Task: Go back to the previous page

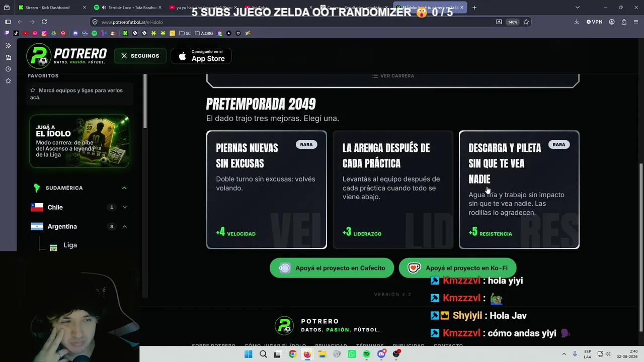Action: tap(20, 22)
